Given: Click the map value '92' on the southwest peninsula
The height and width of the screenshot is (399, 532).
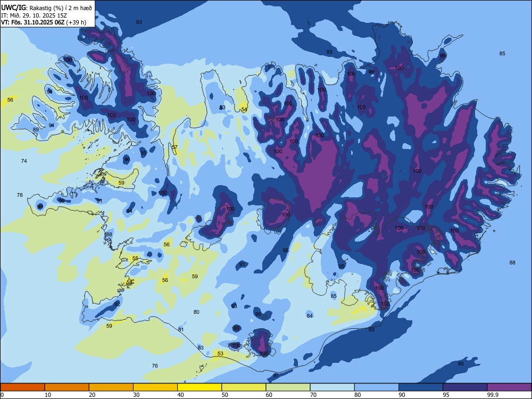Looking at the screenshot, I should pyautogui.click(x=117, y=304).
